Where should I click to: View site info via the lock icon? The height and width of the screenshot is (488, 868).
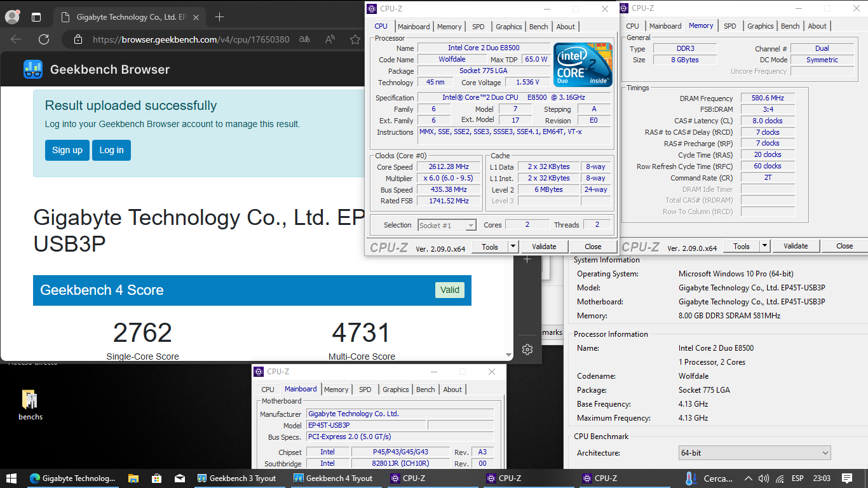coord(78,39)
